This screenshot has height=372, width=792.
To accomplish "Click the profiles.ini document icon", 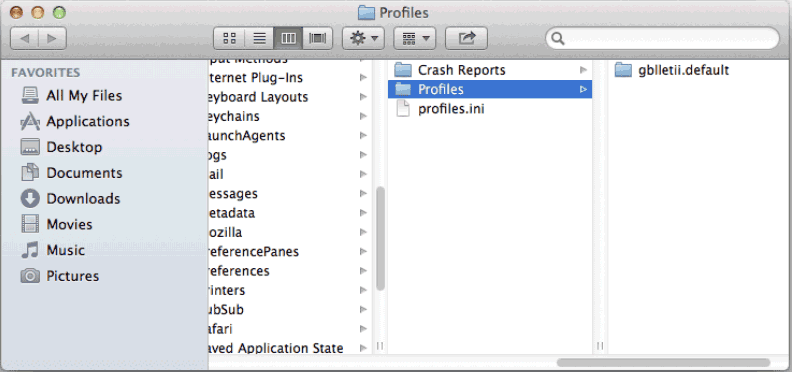I will click(403, 109).
